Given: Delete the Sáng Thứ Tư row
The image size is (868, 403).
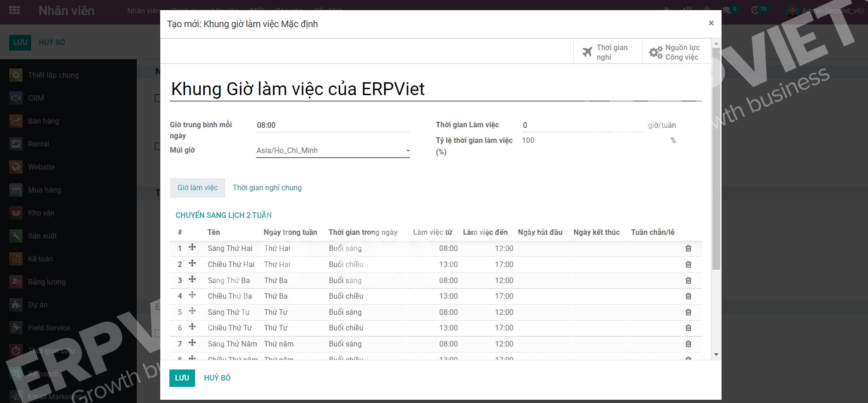Looking at the screenshot, I should 688,312.
